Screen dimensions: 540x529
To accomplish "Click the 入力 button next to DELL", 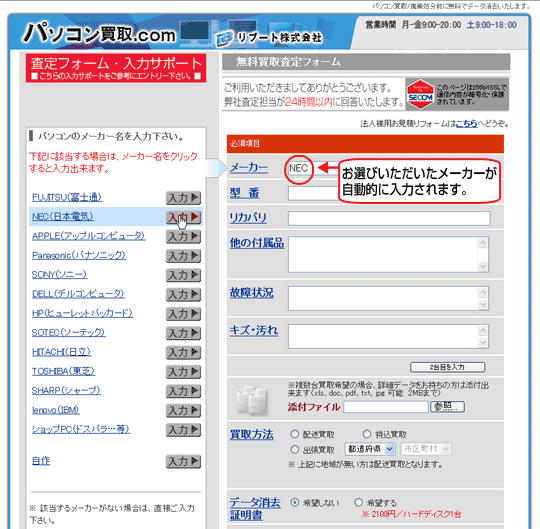I will (x=183, y=294).
